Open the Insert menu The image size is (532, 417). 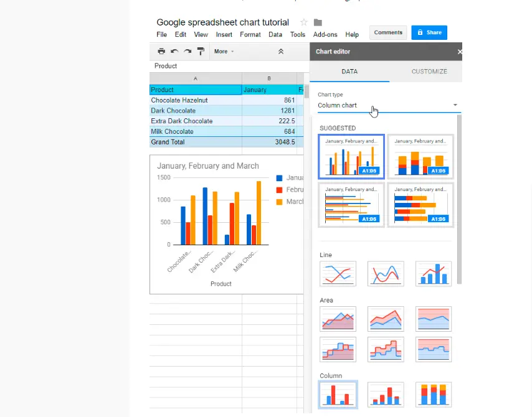(x=224, y=35)
